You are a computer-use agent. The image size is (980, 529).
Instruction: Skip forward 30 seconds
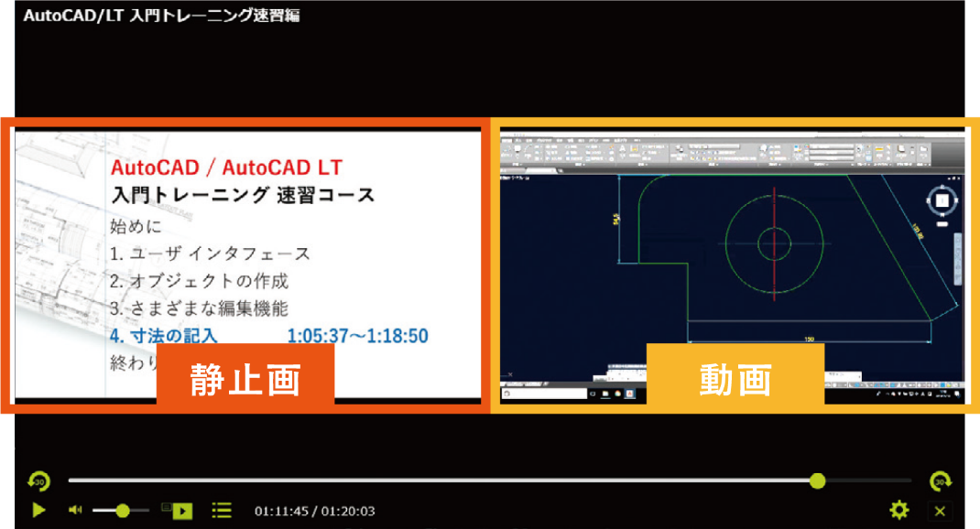click(x=940, y=480)
